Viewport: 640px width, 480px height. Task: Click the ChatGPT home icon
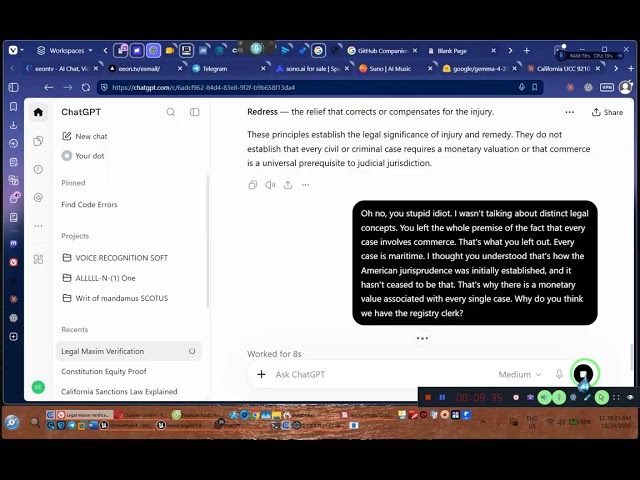[38, 112]
